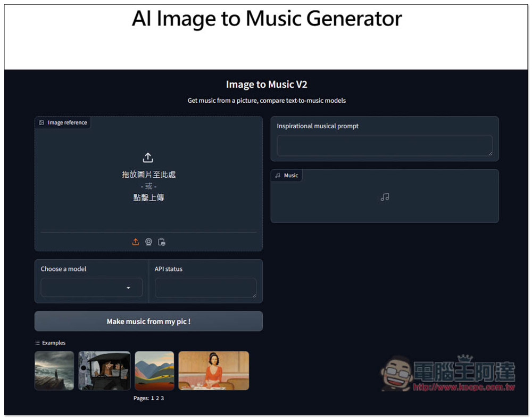Image resolution: width=532 pixels, height=420 pixels.
Task: Click the API status text box
Action: click(x=205, y=288)
